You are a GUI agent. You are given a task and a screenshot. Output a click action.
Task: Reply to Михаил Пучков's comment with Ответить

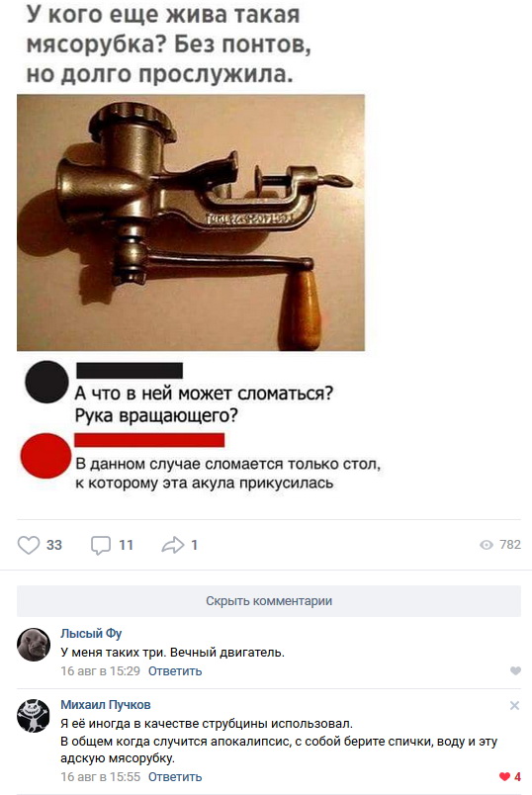point(175,777)
